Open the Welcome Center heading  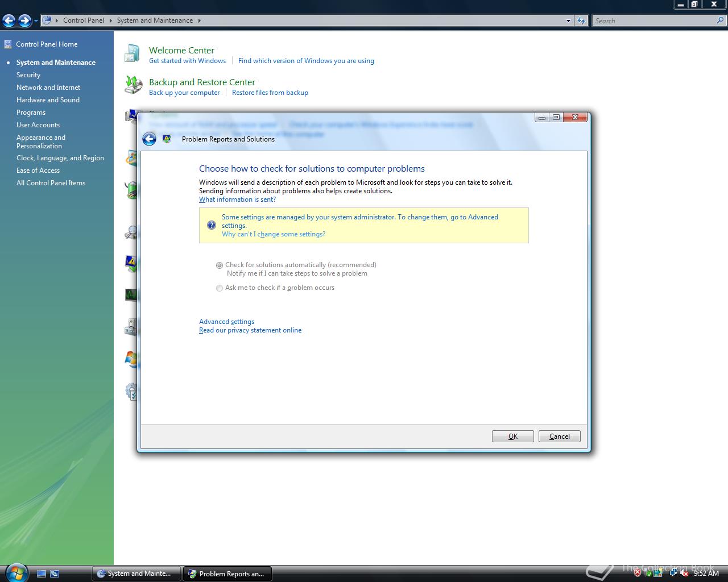[181, 50]
